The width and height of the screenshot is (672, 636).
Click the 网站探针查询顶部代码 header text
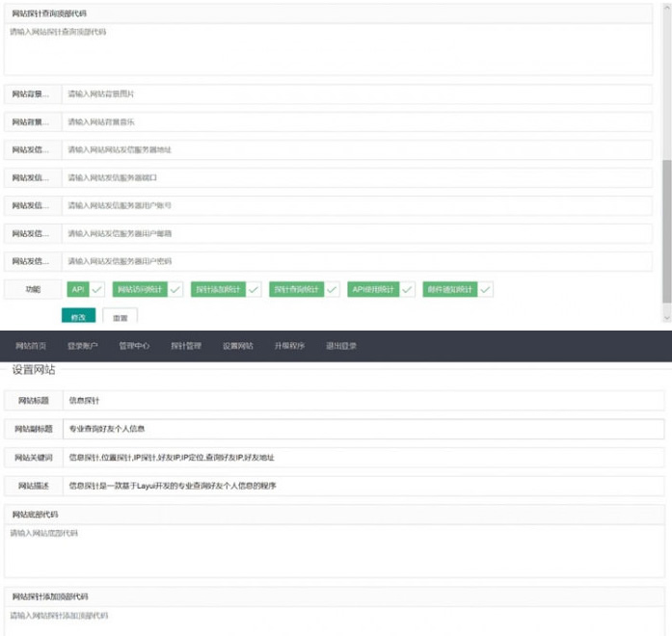49,13
